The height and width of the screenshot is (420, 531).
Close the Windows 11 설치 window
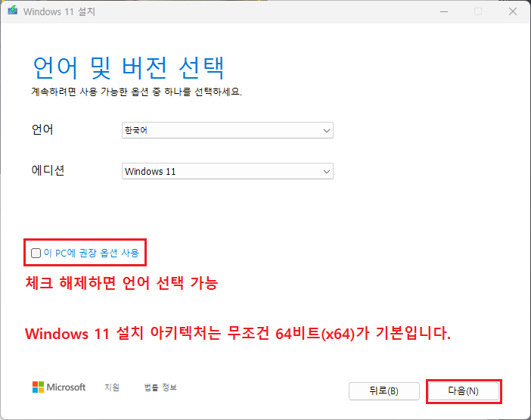(513, 11)
